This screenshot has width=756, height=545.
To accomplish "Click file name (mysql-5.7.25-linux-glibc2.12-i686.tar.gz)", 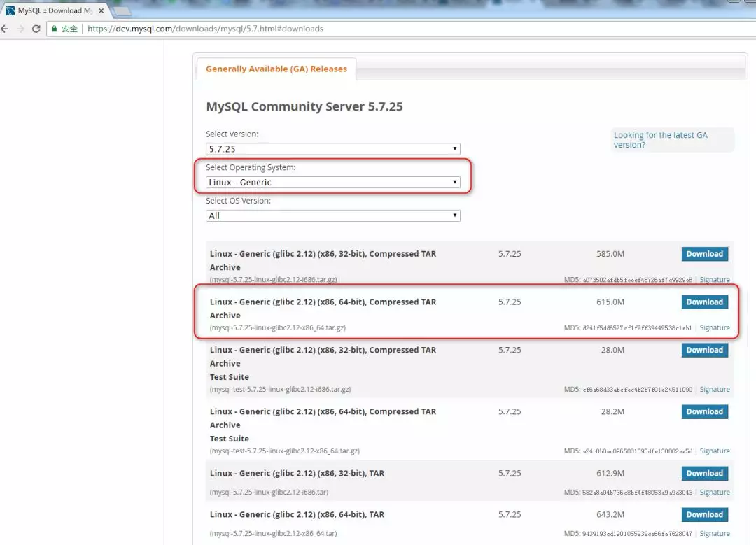I will click(274, 279).
